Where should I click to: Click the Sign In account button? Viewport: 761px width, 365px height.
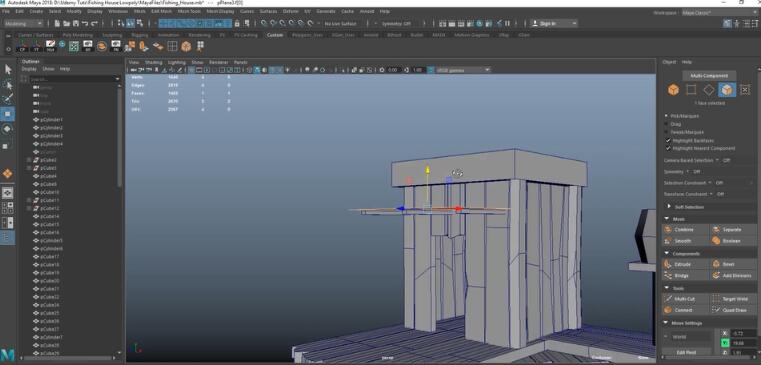coord(553,23)
